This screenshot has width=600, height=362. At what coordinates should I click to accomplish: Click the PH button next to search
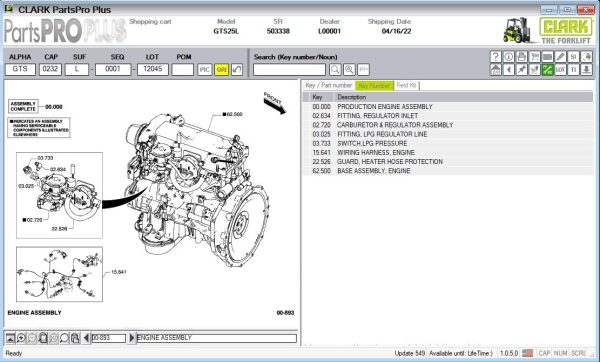[x=363, y=70]
